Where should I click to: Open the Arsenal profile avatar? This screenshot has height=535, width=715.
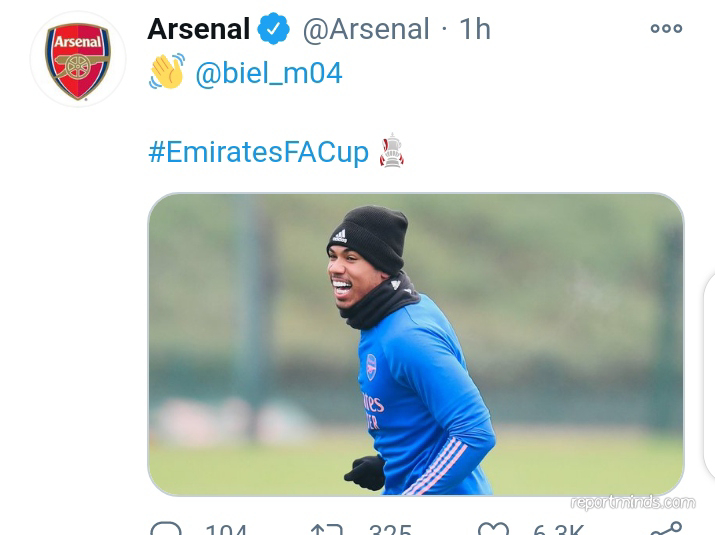pos(78,60)
